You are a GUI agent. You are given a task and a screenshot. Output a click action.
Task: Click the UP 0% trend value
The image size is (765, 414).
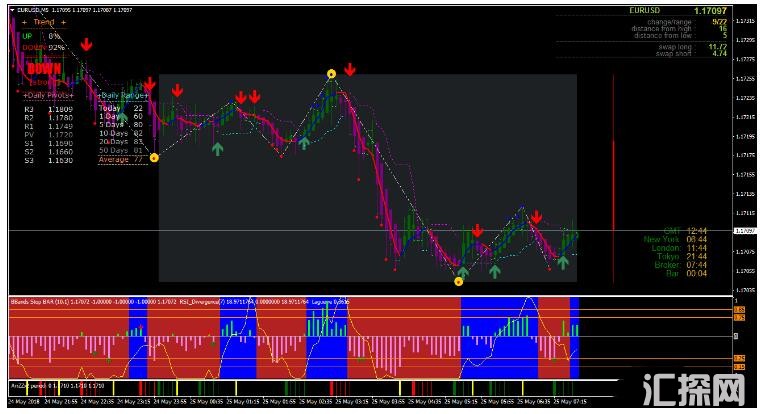point(41,36)
